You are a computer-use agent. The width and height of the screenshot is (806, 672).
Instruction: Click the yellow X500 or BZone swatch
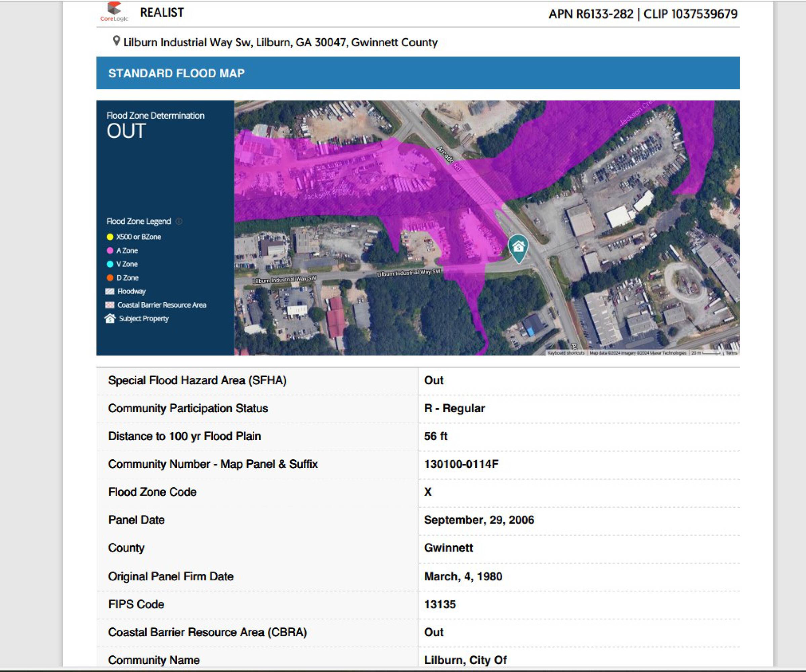110,237
